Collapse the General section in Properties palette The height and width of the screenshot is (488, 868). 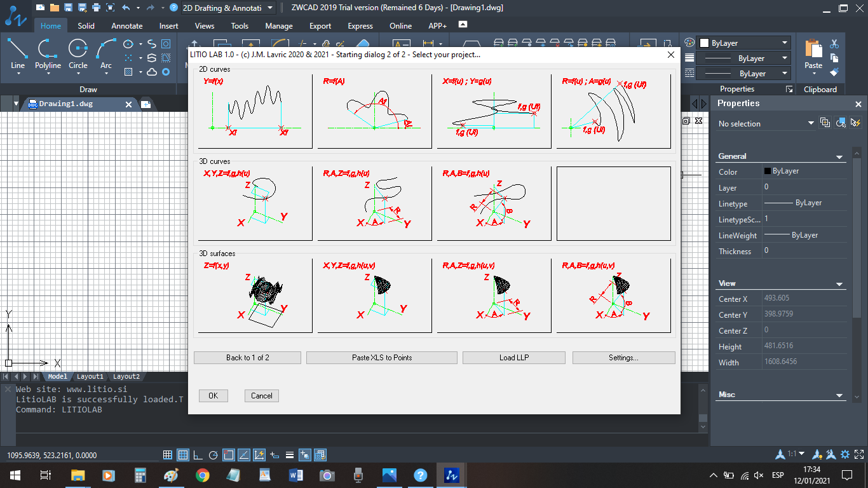pyautogui.click(x=839, y=156)
